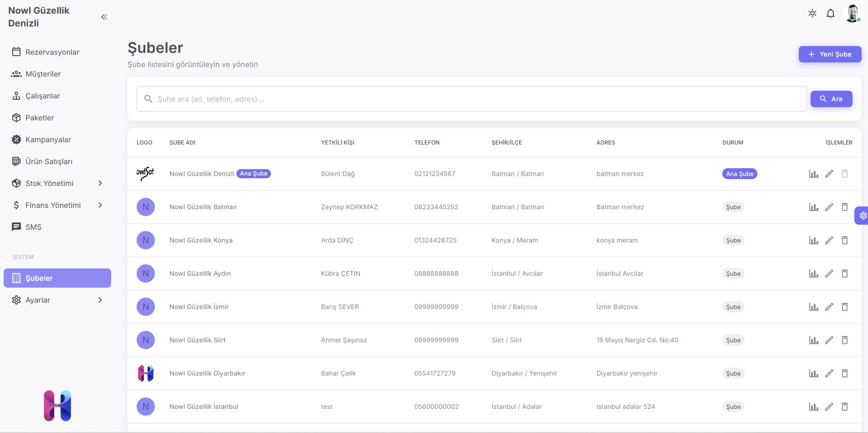Viewport: 868px width, 433px height.
Task: Delete the Nowl Güzellik Aydın branch
Action: [844, 273]
